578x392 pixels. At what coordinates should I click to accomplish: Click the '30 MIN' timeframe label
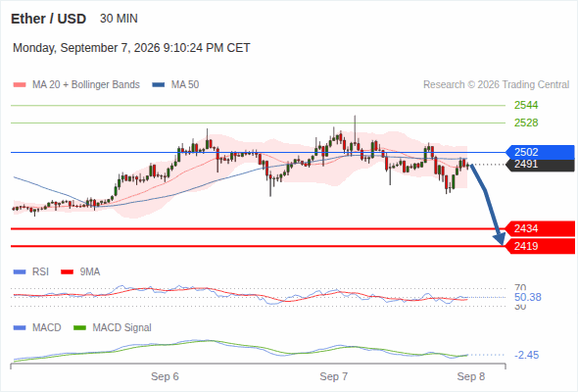tap(119, 19)
